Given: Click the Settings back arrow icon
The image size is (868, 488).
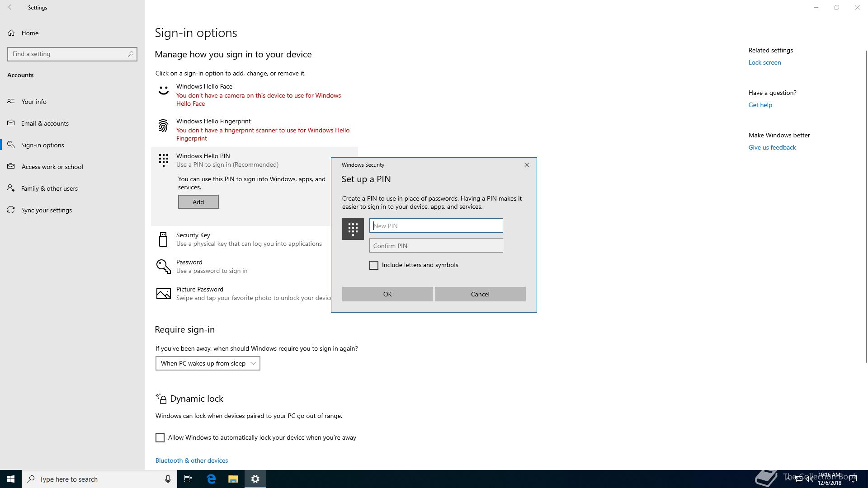Looking at the screenshot, I should pos(11,7).
